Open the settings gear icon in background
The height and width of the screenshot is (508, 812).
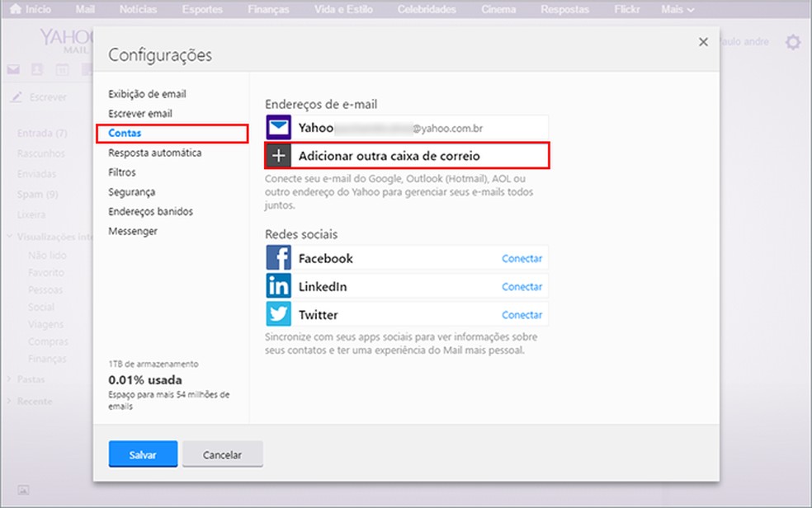[x=793, y=42]
